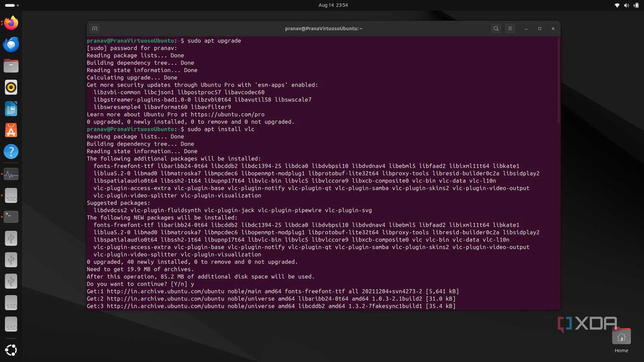Screen dimensions: 644x362
Task: Open System Monitor from the dock
Action: (11, 174)
